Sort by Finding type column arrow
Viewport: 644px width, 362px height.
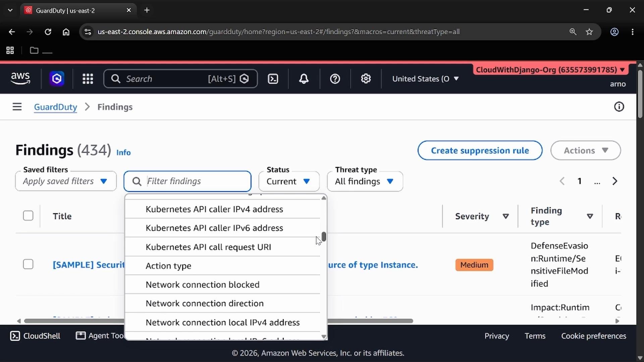tap(590, 217)
